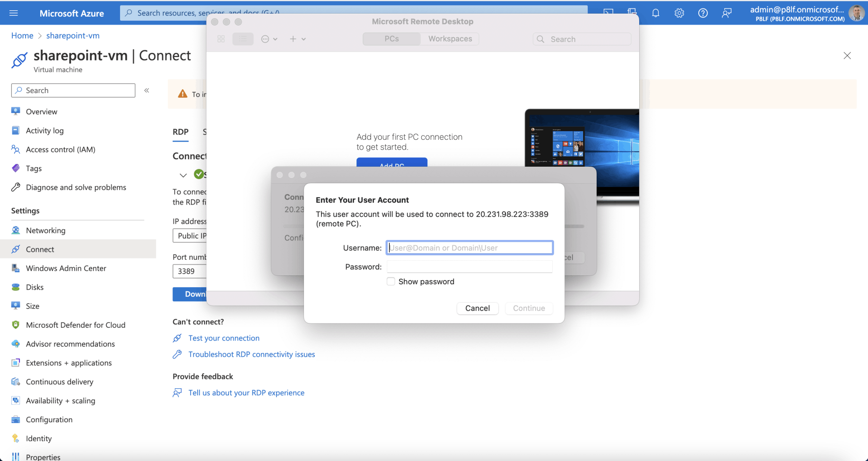Click Remote Desktop Search field
Screen dimensions: 868x461
tap(582, 39)
